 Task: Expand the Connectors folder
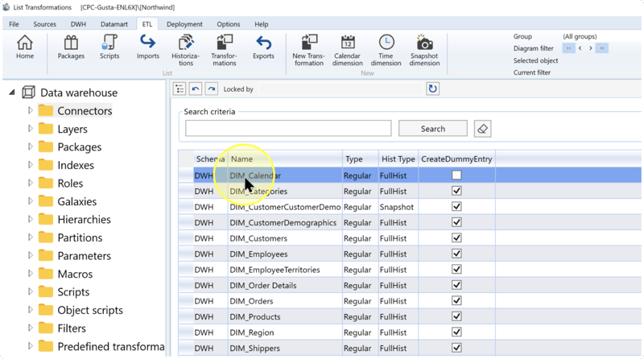pos(30,110)
